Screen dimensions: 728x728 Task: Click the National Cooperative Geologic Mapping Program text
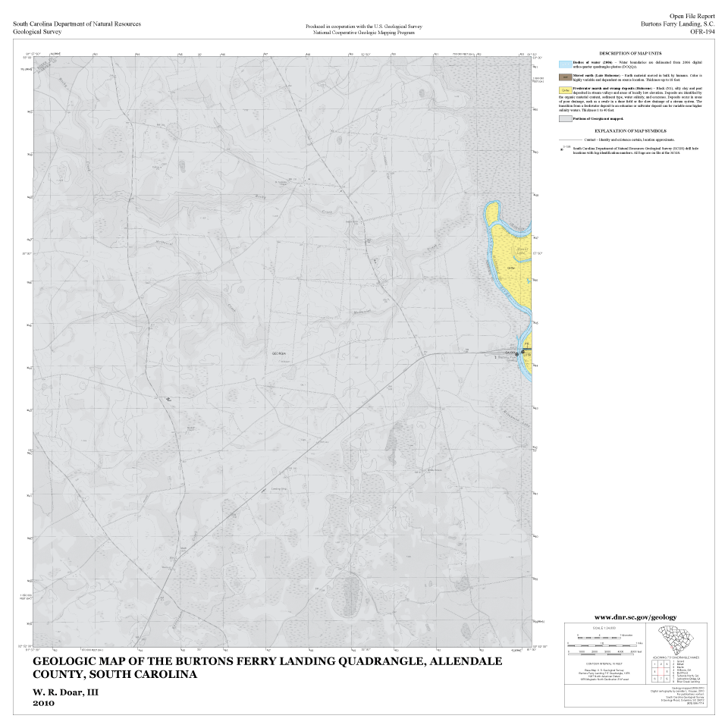(363, 33)
